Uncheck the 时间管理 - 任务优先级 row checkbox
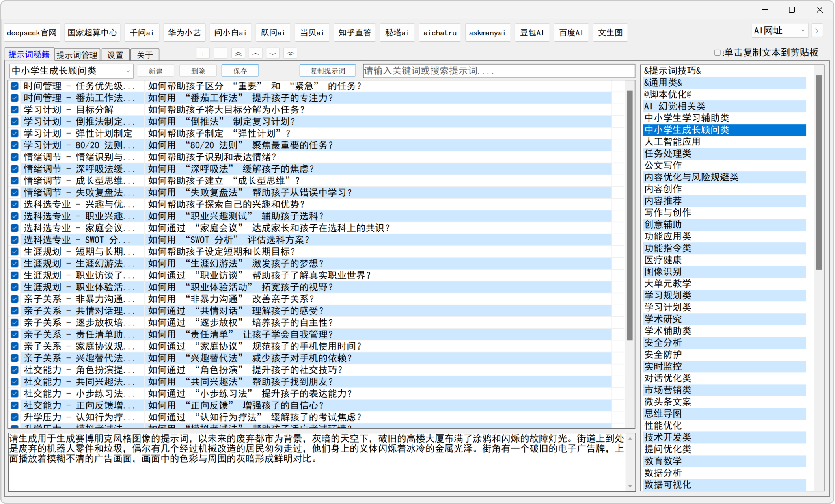The width and height of the screenshot is (835, 504). [15, 86]
